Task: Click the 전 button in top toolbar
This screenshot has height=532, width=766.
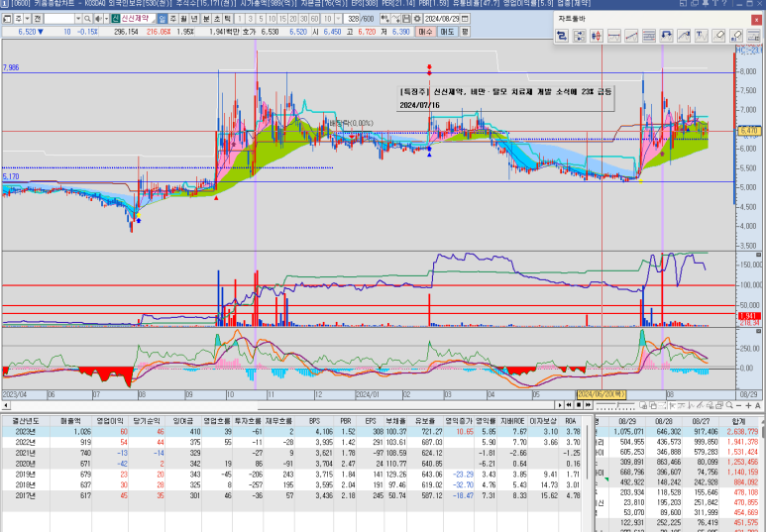Action: (37, 19)
